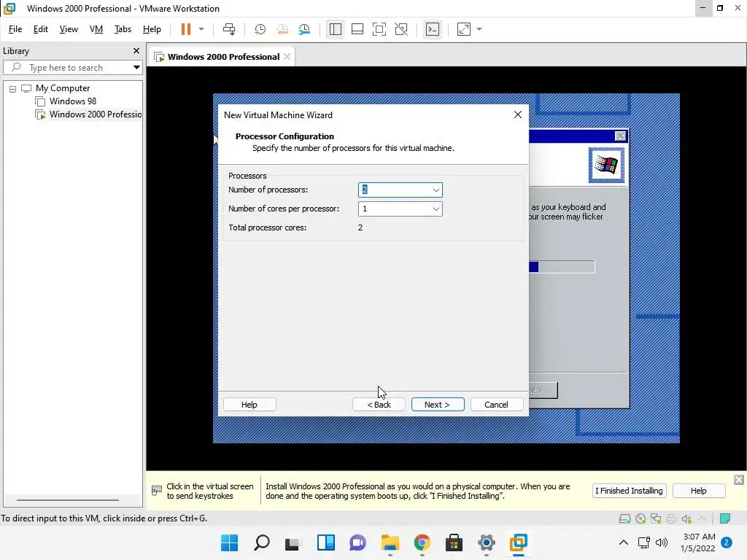Close the Windows 2000 setup window inside VM

(x=620, y=136)
